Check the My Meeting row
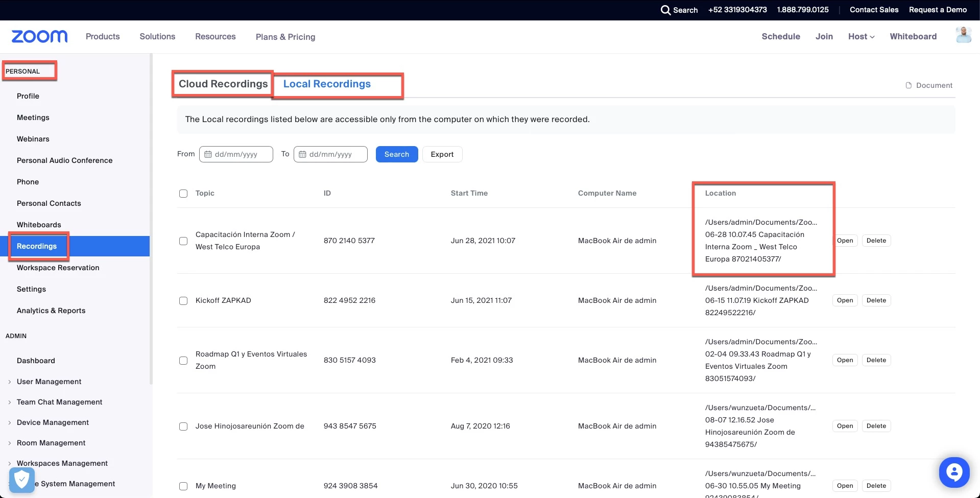Image resolution: width=980 pixels, height=498 pixels. pyautogui.click(x=183, y=486)
